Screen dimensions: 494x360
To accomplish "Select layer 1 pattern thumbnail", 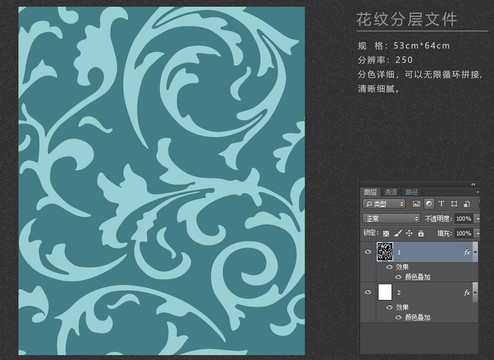I will 385,252.
